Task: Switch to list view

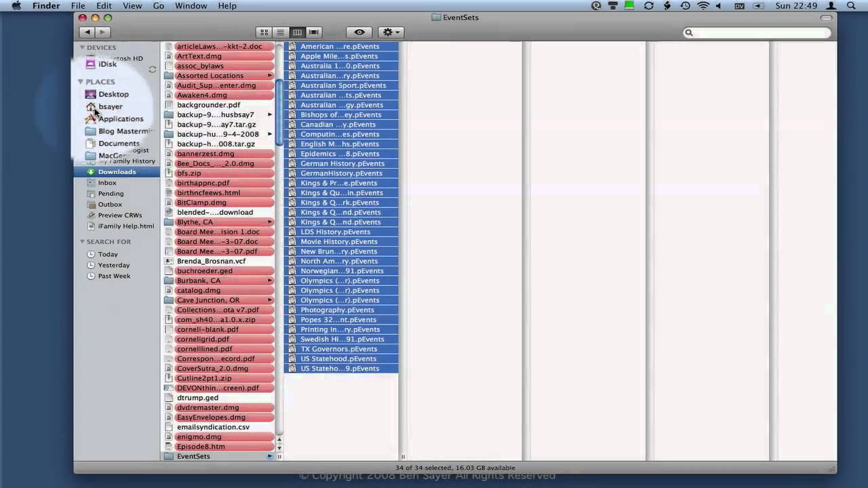Action: point(281,32)
